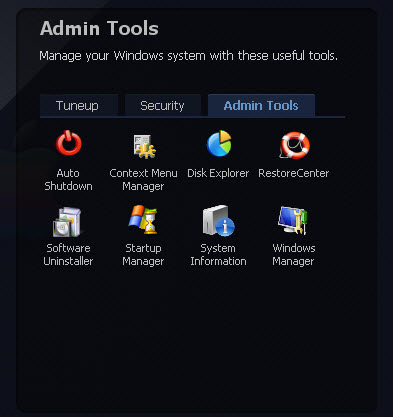This screenshot has width=393, height=417.
Task: Open the Auto Shutdown power icon
Action: pyautogui.click(x=68, y=143)
